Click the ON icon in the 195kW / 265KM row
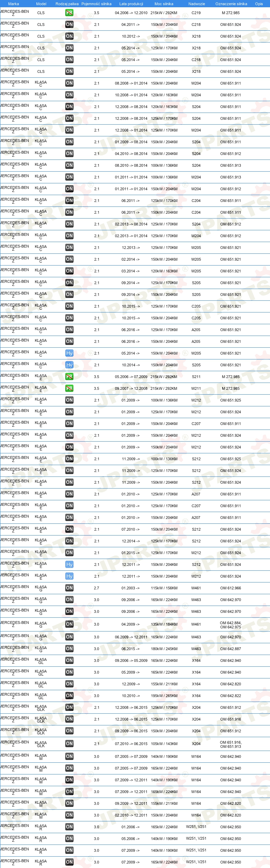270x868 pixels. [x=69, y=696]
